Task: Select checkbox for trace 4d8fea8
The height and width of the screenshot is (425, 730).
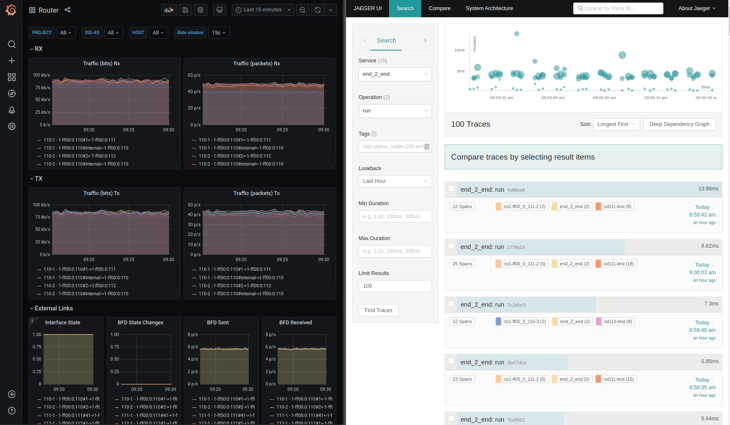Action: [x=451, y=189]
